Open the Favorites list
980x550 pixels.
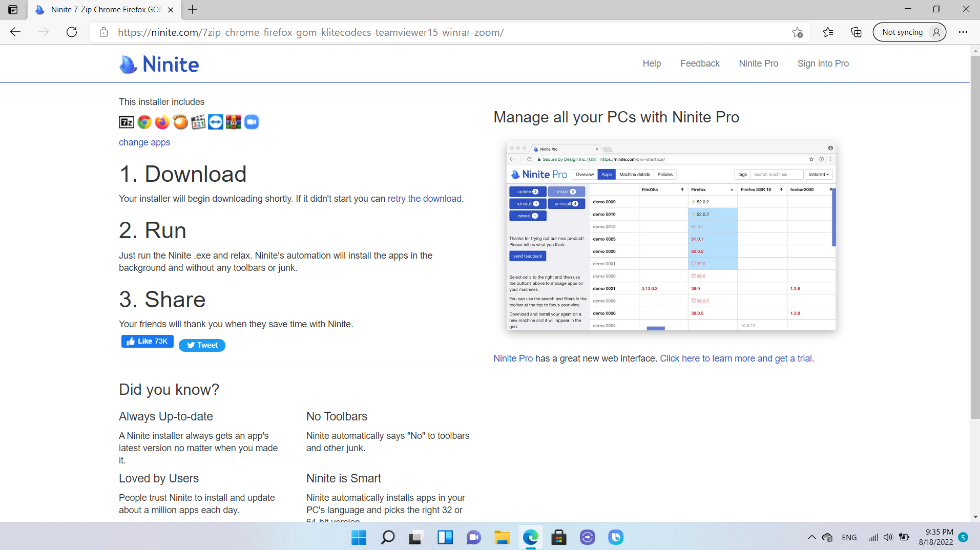[x=828, y=32]
